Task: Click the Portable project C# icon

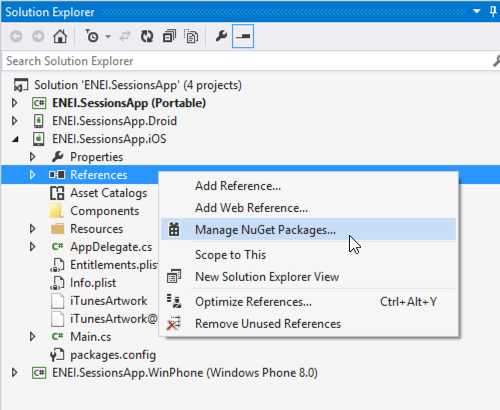Action: [39, 103]
